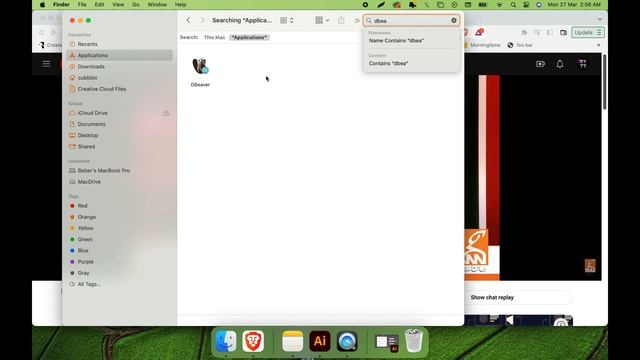
Task: Click the browser page vertical scrollbar
Action: tap(604, 82)
